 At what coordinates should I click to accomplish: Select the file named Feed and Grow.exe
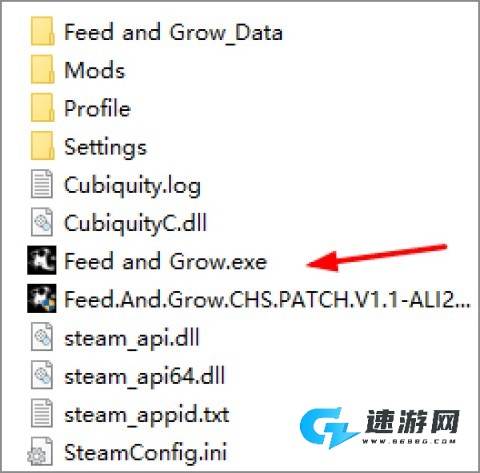point(166,261)
